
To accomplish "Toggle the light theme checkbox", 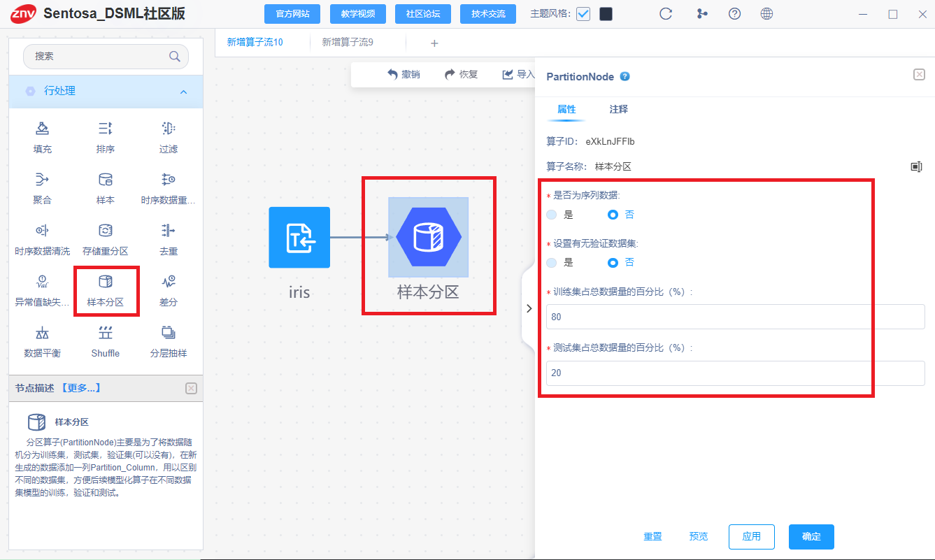I will tap(583, 14).
